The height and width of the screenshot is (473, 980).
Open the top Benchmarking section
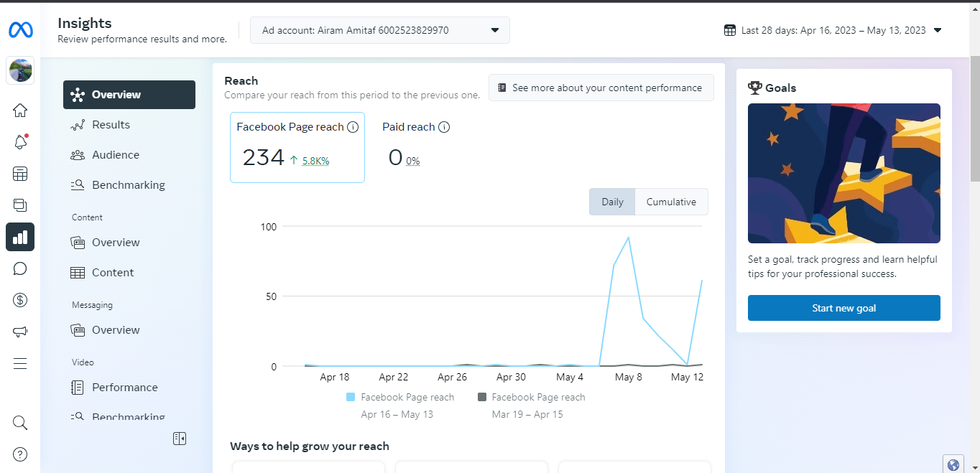point(129,185)
